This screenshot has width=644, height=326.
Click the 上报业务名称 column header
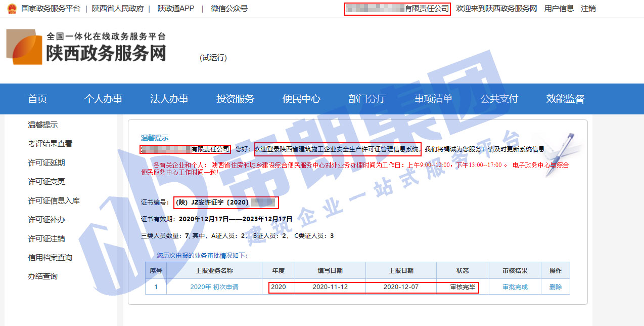[x=214, y=271]
